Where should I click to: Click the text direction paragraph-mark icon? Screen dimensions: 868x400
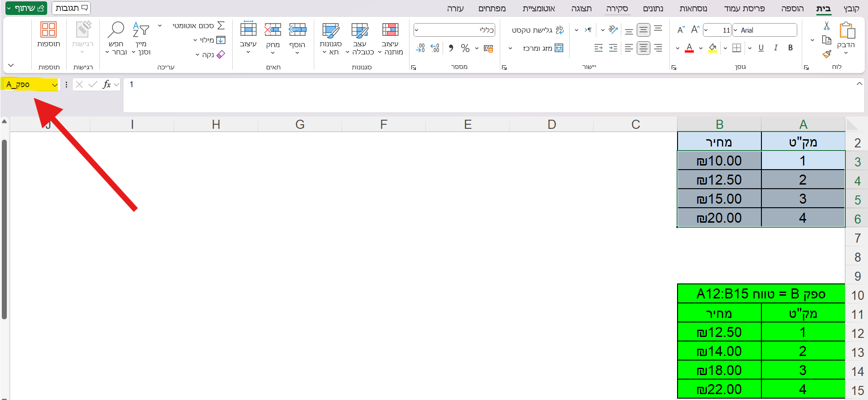588,30
